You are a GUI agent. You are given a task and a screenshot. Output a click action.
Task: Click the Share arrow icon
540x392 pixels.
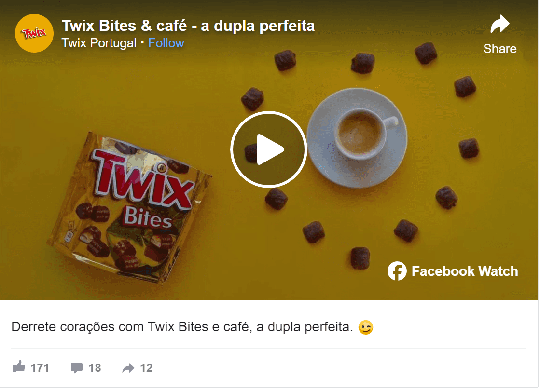point(500,24)
